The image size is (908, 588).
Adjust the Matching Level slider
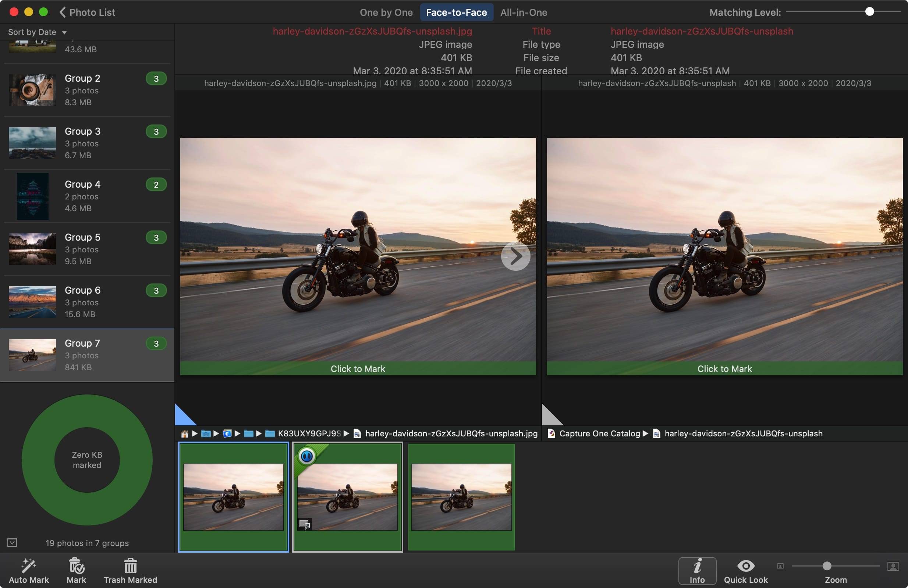pyautogui.click(x=869, y=12)
